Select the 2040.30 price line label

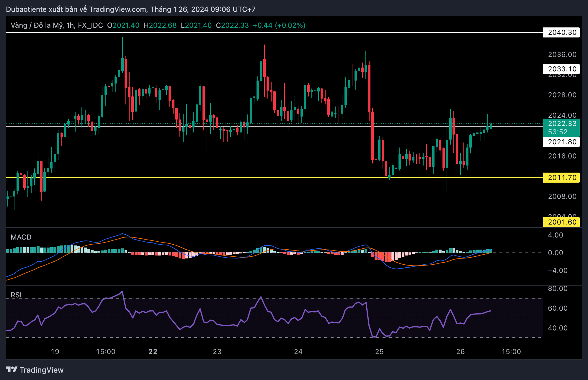[x=561, y=32]
